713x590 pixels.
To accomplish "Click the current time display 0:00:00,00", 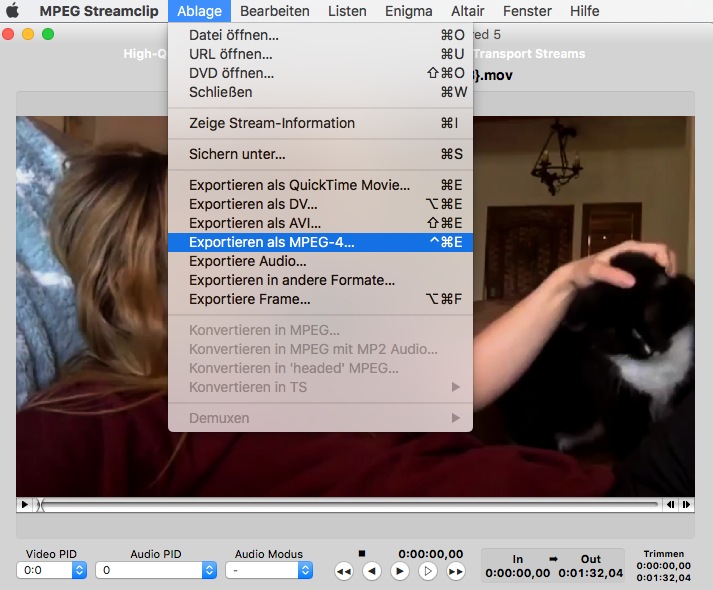I will coord(431,554).
